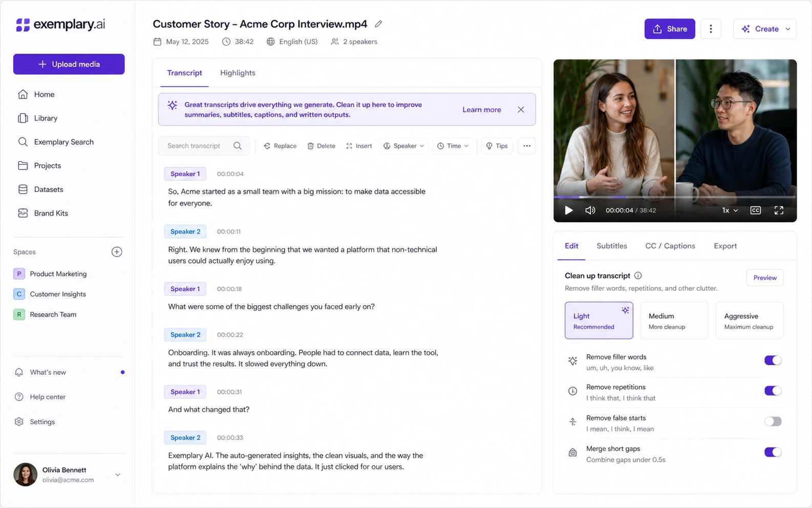Open the transcript toolbar ellipsis menu
This screenshot has width=812, height=508.
point(527,146)
